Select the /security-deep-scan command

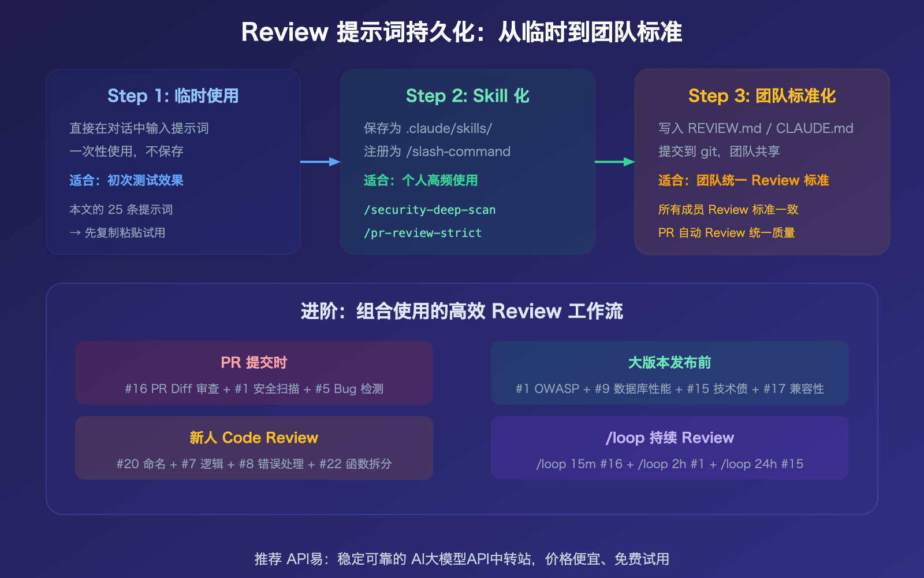point(429,210)
